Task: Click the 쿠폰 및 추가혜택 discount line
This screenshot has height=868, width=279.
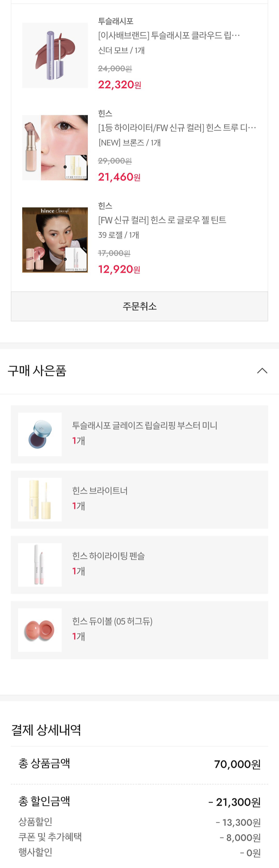Action: coord(139,837)
